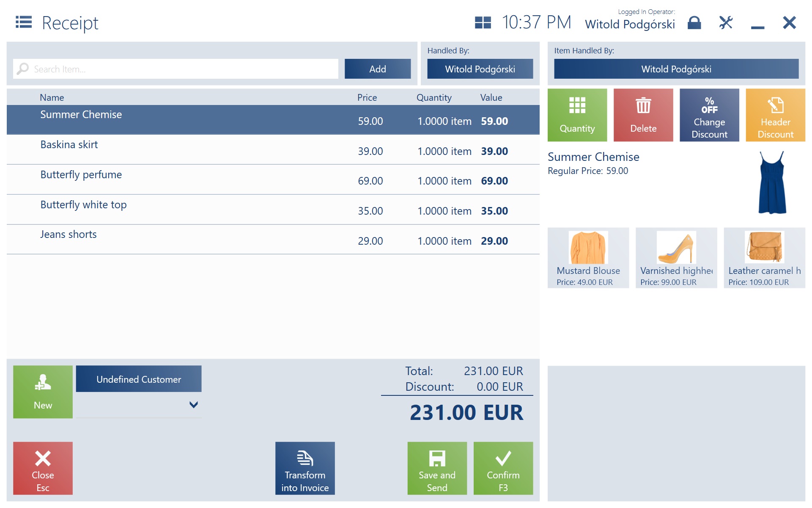
Task: Add a New customer
Action: point(43,392)
